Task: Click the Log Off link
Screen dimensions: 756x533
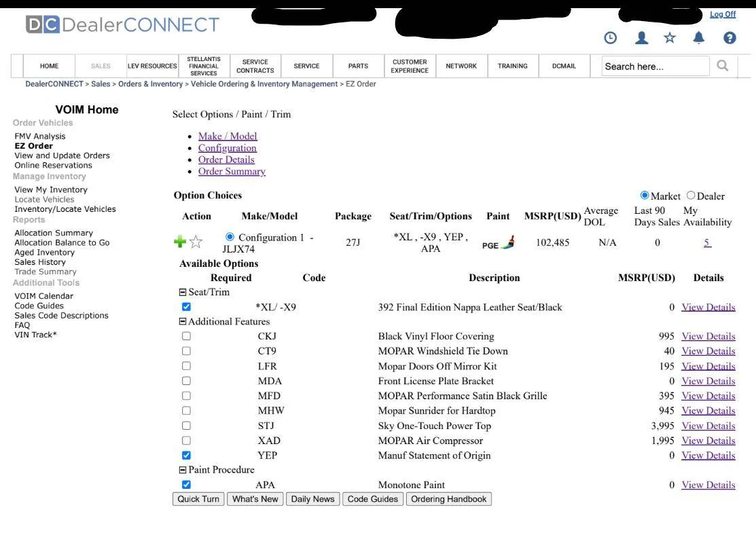Action: pyautogui.click(x=722, y=14)
